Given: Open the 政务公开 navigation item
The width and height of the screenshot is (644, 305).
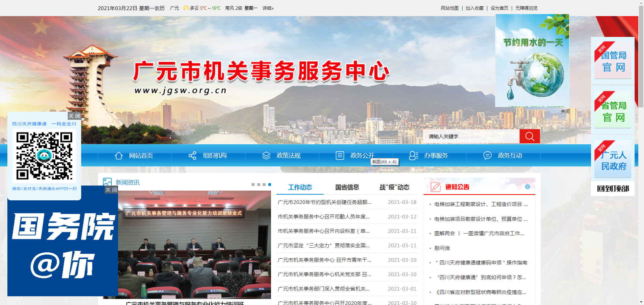Looking at the screenshot, I should pyautogui.click(x=362, y=156).
